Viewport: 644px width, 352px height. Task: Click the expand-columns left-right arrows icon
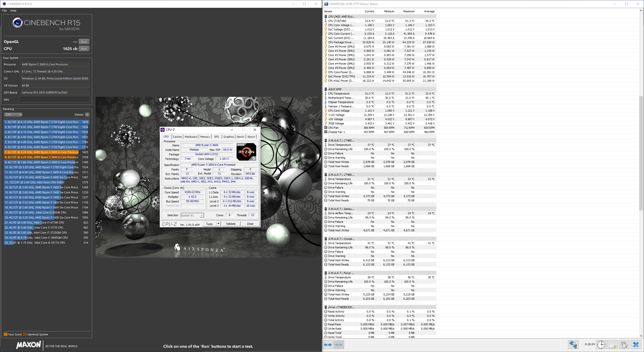[x=328, y=345]
